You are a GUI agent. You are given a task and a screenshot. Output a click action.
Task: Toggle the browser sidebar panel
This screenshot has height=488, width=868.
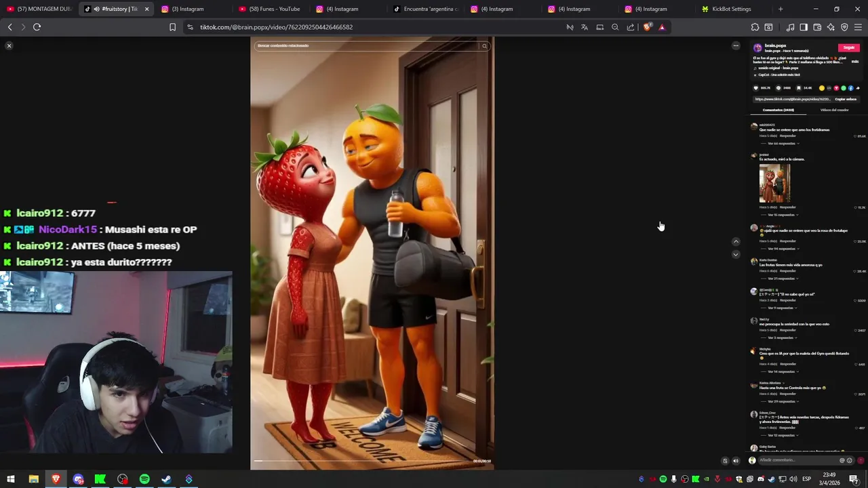804,27
